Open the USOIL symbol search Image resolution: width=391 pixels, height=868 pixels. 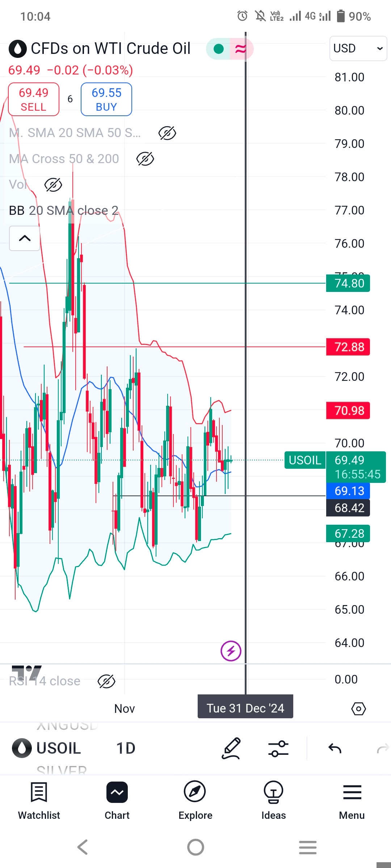click(46, 748)
